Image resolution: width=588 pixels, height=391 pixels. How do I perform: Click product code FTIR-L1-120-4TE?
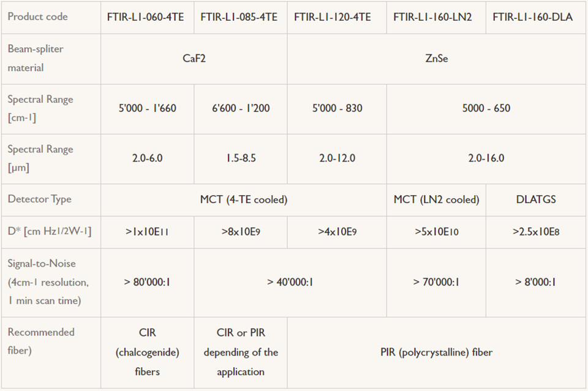click(333, 17)
